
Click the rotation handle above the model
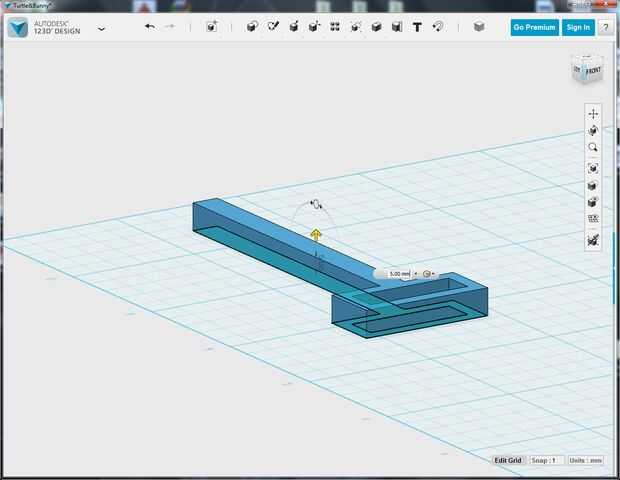pyautogui.click(x=316, y=204)
